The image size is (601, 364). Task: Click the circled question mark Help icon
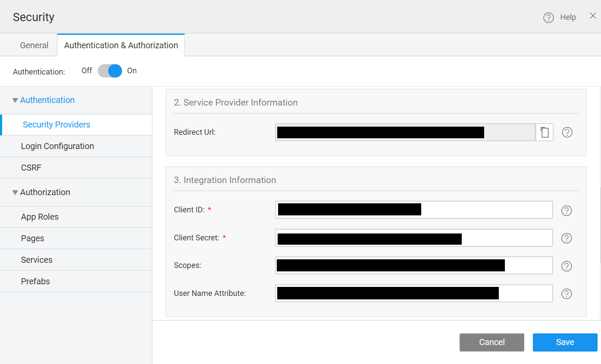pos(548,17)
